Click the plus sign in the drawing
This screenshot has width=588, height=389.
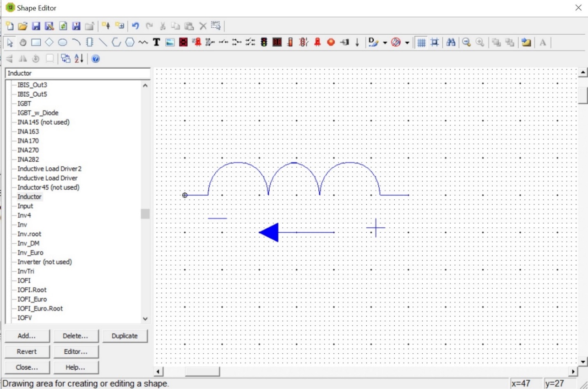376,228
